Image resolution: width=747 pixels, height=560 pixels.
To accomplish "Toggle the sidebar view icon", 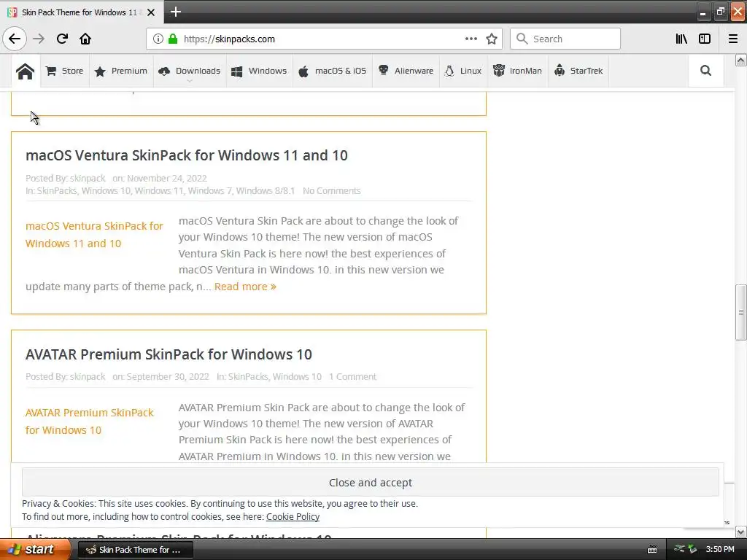I will (x=705, y=39).
